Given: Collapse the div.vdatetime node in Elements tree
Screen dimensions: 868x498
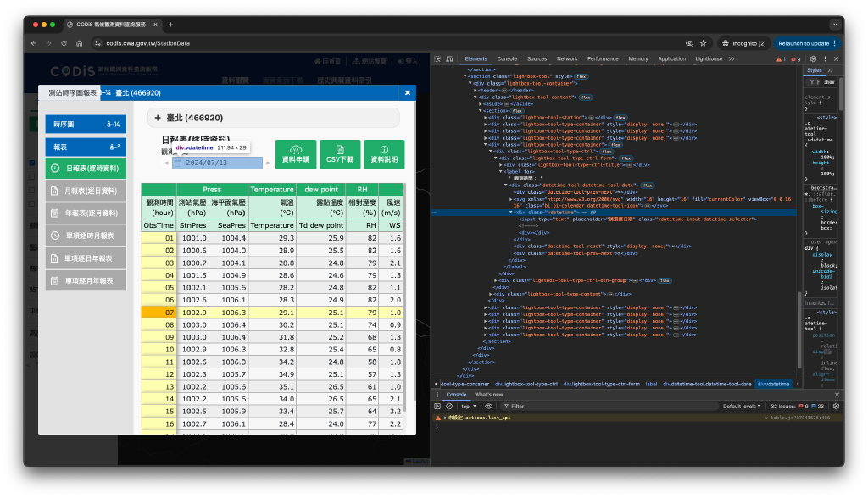Looking at the screenshot, I should 511,213.
